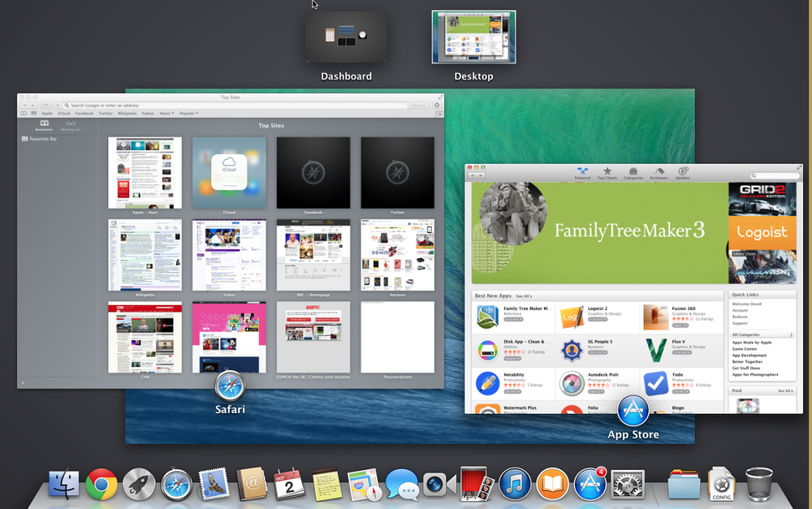This screenshot has width=812, height=509.
Task: Open the folder stack in the Dock
Action: tap(684, 484)
